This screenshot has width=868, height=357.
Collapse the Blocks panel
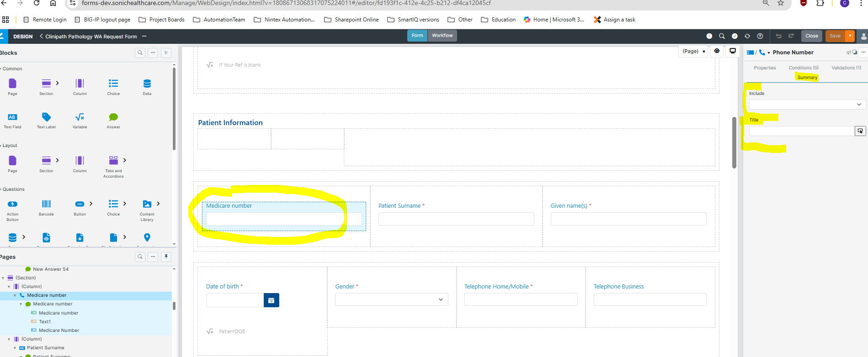166,53
